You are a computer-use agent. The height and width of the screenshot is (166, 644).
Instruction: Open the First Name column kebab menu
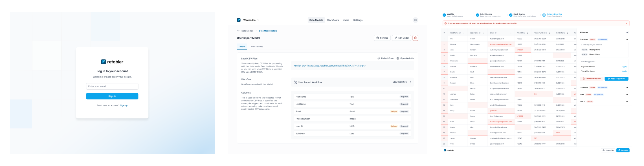pos(464,33)
